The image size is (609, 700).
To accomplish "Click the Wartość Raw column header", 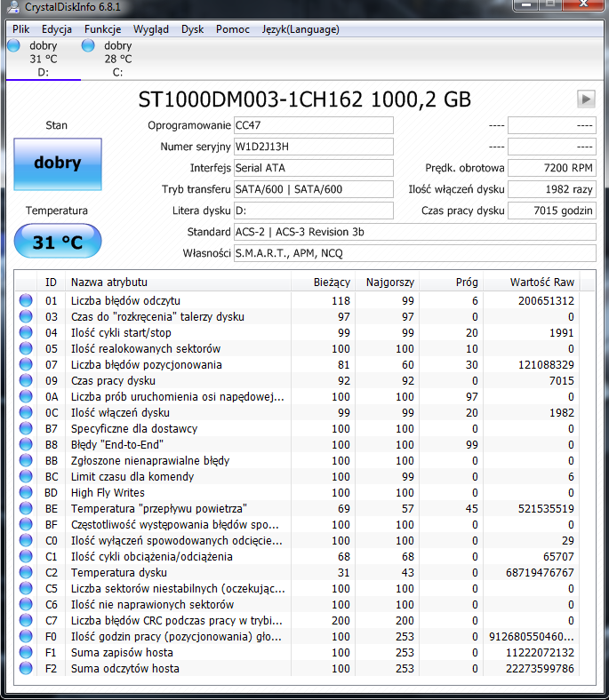I will [532, 282].
